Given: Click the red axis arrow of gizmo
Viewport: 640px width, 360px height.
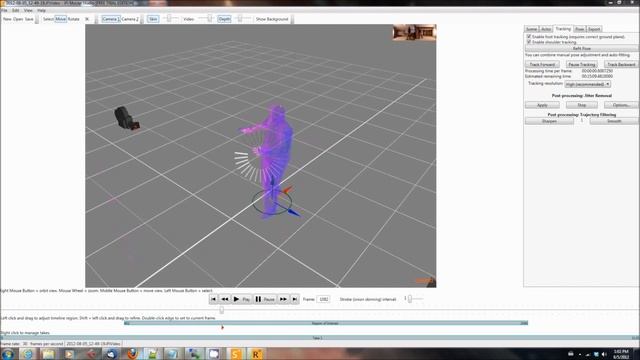Looking at the screenshot, I should tap(288, 189).
